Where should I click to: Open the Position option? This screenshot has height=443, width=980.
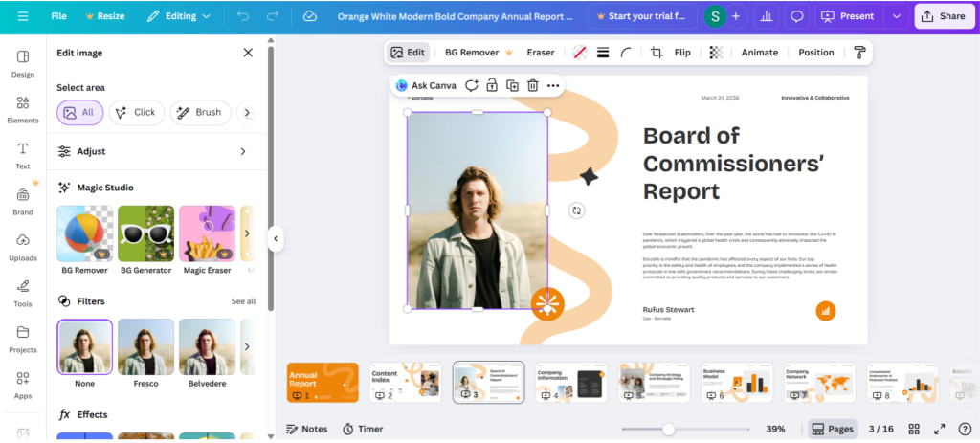click(x=816, y=53)
